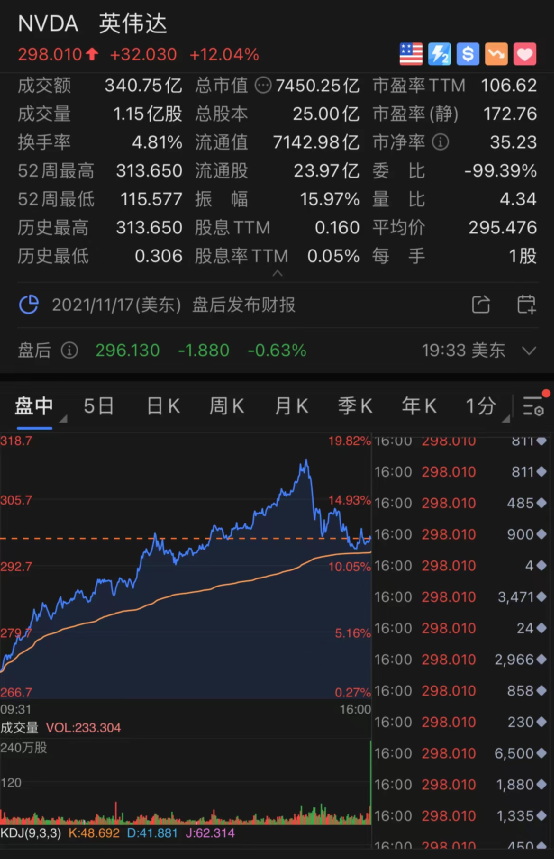This screenshot has width=554, height=859.
Task: Switch to the 季K chart tab
Action: (x=355, y=406)
